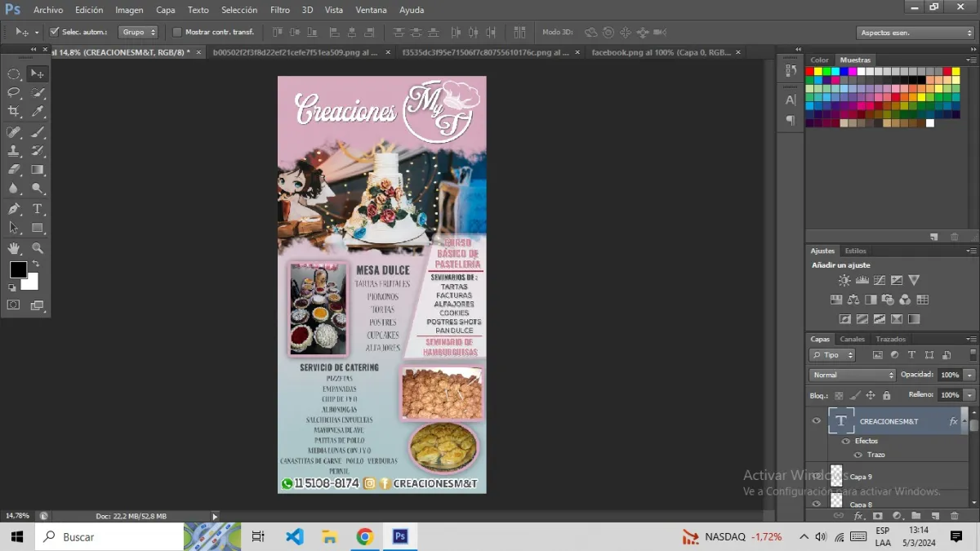Select the Horizontal Type tool
Viewport: 980px width, 551px height.
point(37,209)
